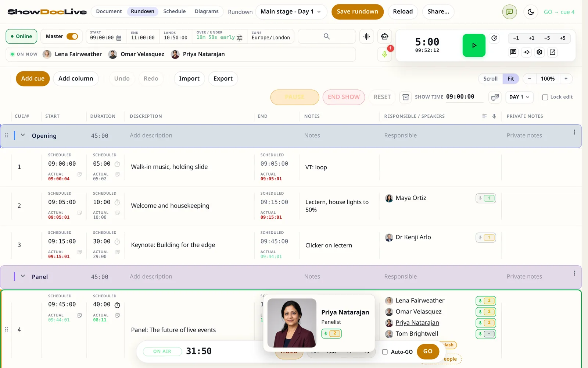Enable the Auto-GO checkbox
The image size is (588, 368).
[385, 352]
